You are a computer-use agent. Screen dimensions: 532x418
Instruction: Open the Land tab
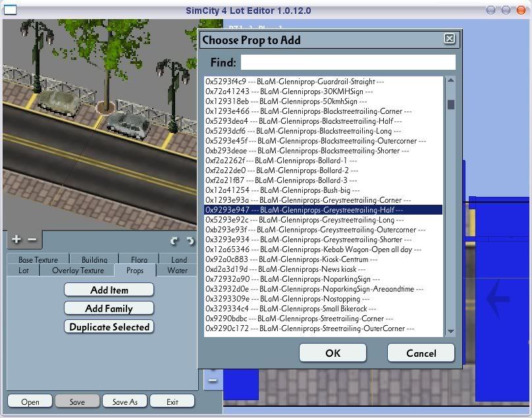click(x=179, y=259)
